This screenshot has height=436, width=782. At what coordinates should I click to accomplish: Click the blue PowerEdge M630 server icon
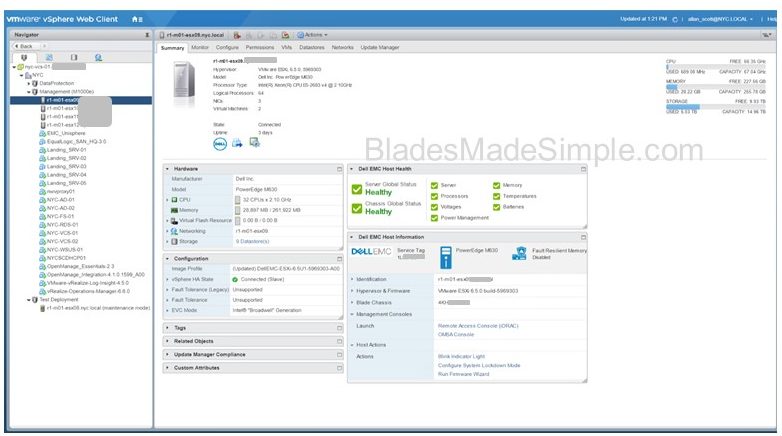(x=446, y=257)
